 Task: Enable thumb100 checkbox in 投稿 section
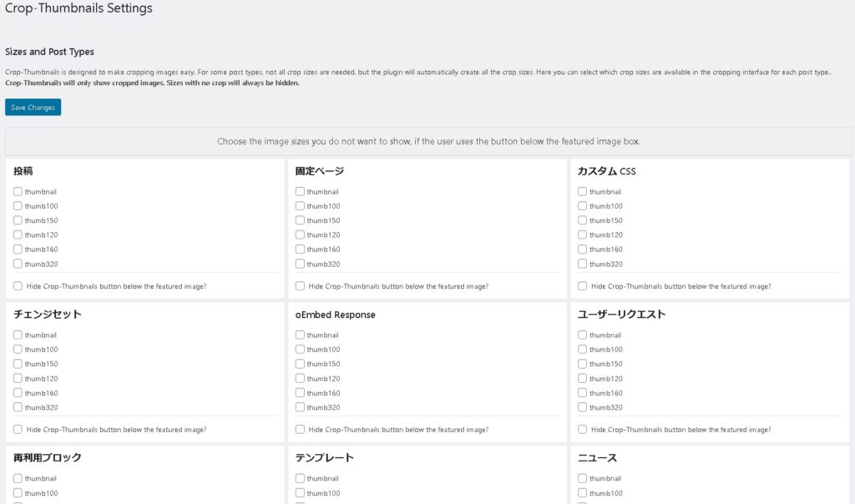18,206
